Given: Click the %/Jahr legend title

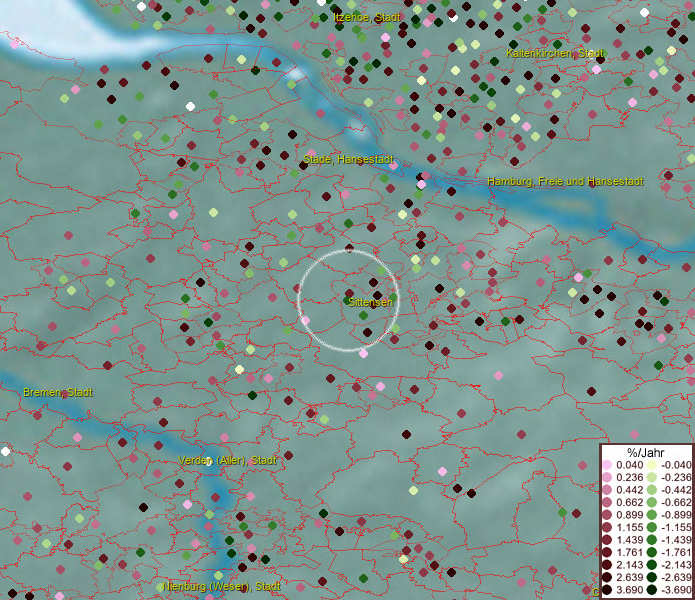Looking at the screenshot, I should coord(646,452).
